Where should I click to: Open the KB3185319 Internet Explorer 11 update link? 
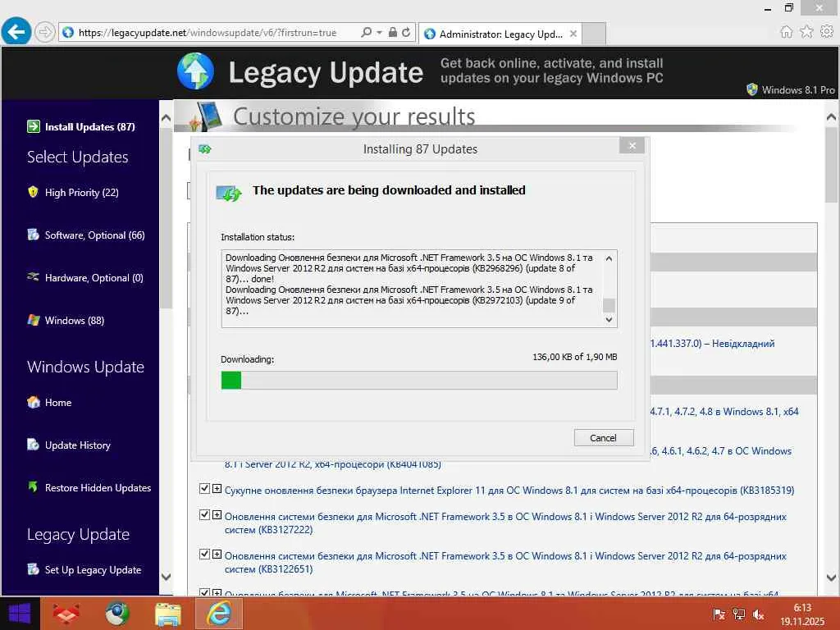[509, 491]
